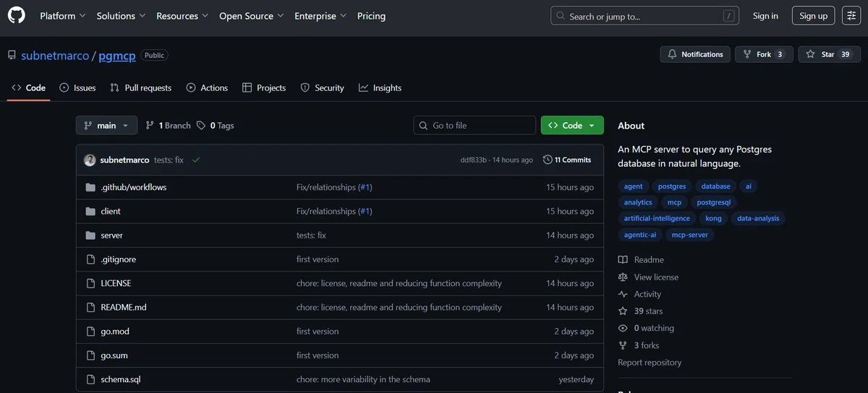Click the star icon next to 39 stars
This screenshot has height=393, width=868.
(x=623, y=311)
